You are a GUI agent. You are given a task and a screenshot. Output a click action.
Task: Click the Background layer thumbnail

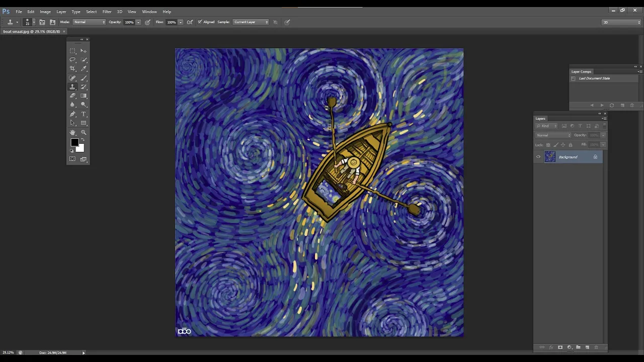(550, 157)
